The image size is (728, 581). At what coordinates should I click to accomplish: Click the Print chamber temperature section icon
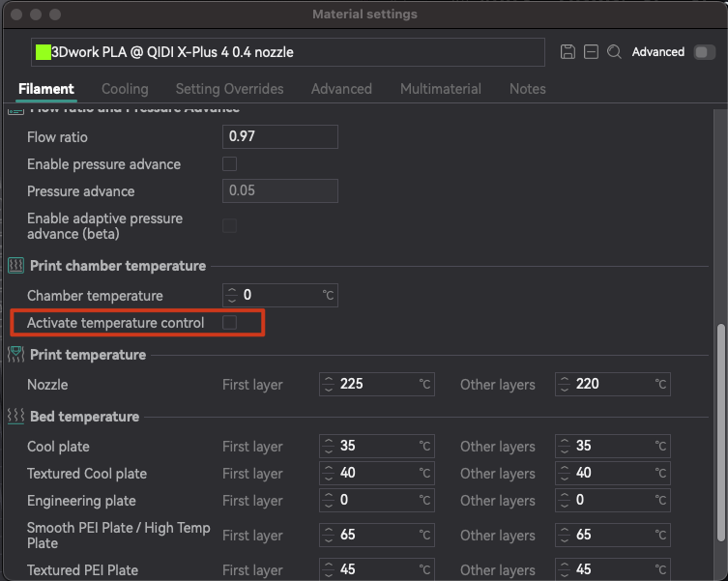pos(15,265)
